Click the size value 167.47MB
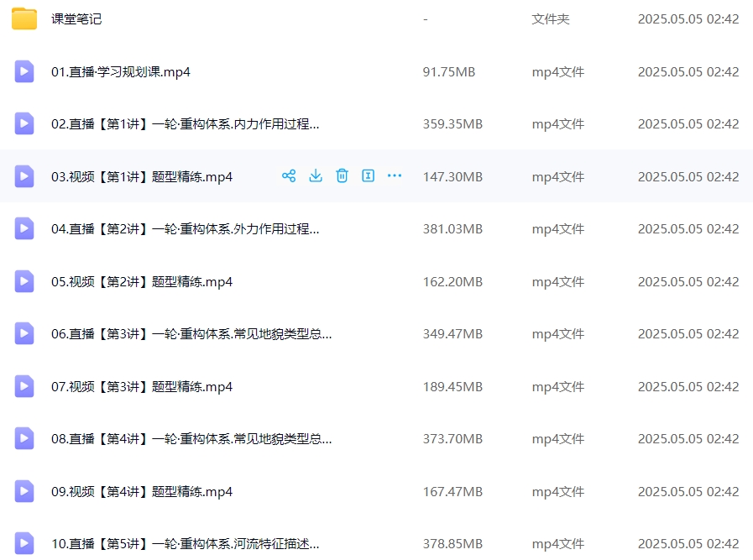The height and width of the screenshot is (560, 753). pos(452,492)
